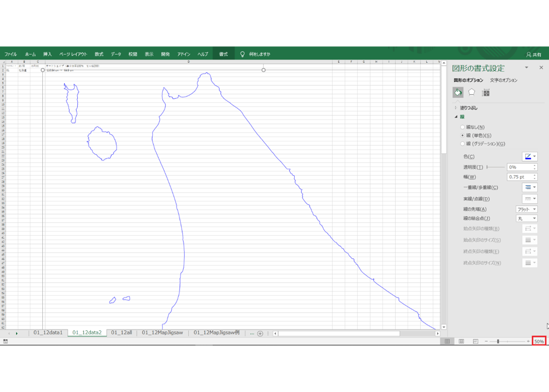This screenshot has height=392, width=549.
Task: Open the 数式 ribbon tab
Action: 99,54
